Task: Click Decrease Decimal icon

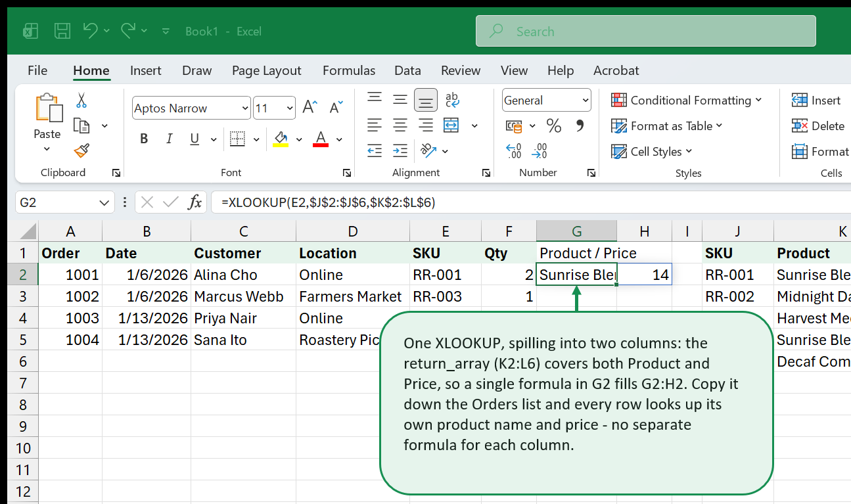Action: (x=540, y=151)
